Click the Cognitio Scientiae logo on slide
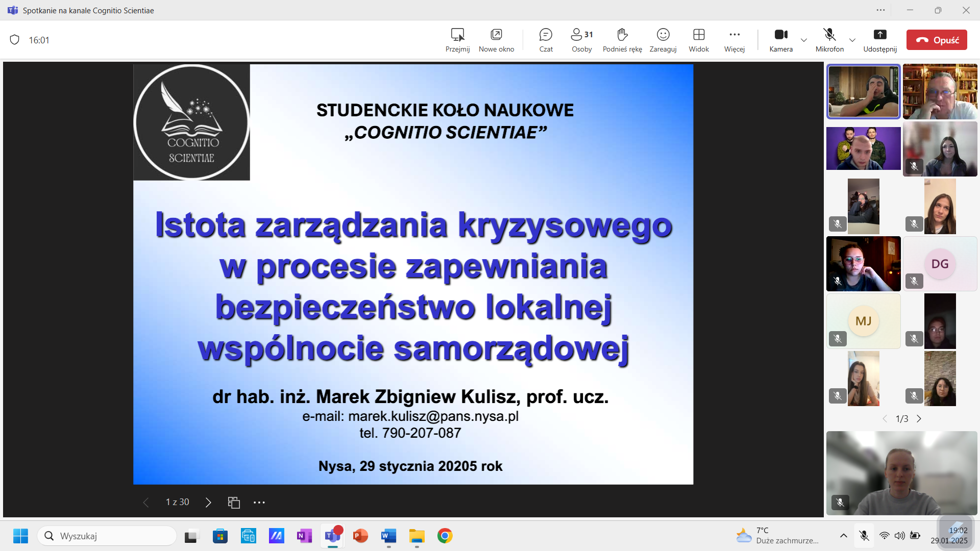This screenshot has width=980, height=551. 191,122
